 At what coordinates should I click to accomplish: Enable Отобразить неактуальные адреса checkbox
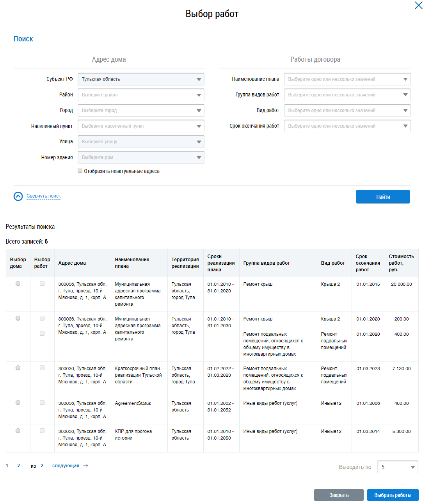80,171
